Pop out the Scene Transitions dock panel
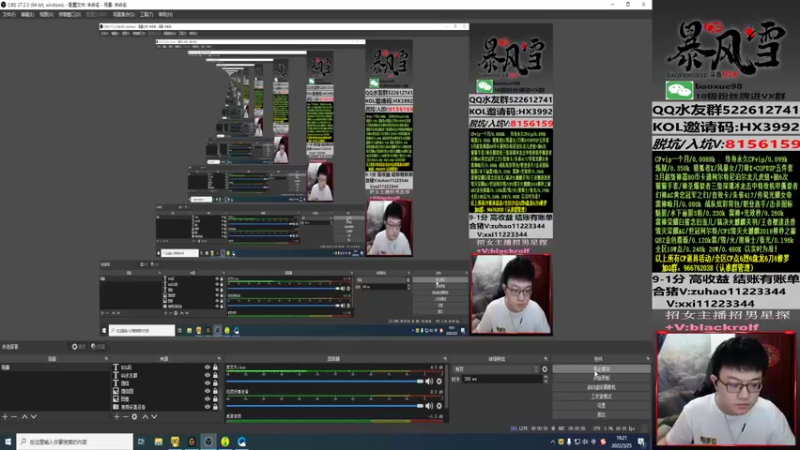This screenshot has height=450, width=800. click(545, 359)
